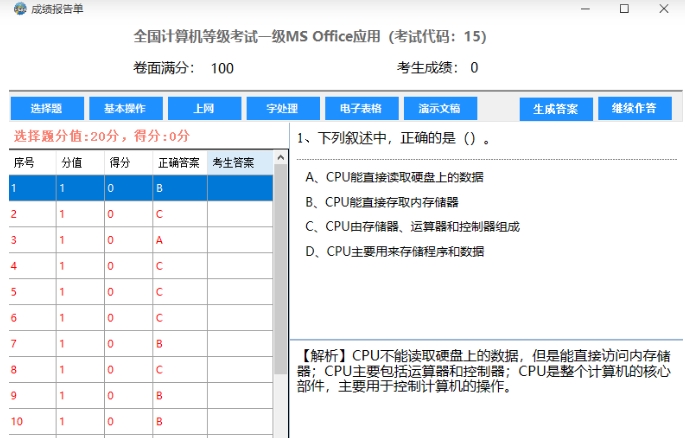Select question row 8 in the list
This screenshot has width=685, height=438.
141,369
